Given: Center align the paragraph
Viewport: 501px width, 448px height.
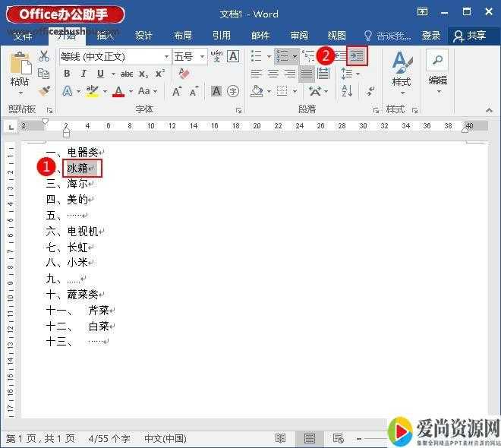Looking at the screenshot, I should click(273, 74).
